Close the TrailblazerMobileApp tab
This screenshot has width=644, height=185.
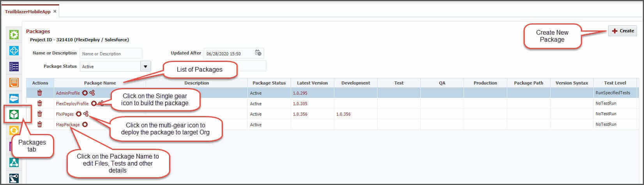click(x=55, y=11)
